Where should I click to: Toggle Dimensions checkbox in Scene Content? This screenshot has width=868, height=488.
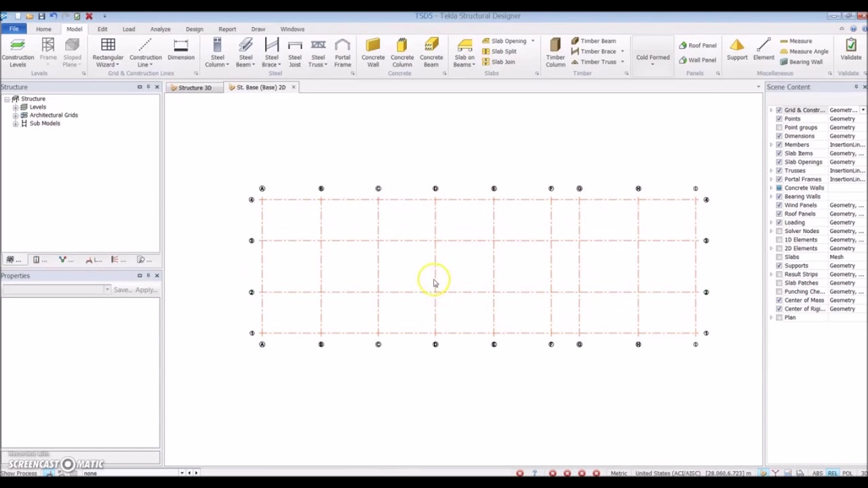[x=778, y=136]
